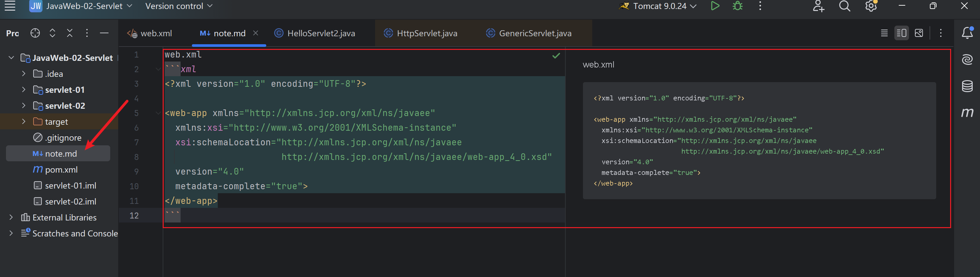
Task: Open editor tab options menu
Action: click(941, 33)
